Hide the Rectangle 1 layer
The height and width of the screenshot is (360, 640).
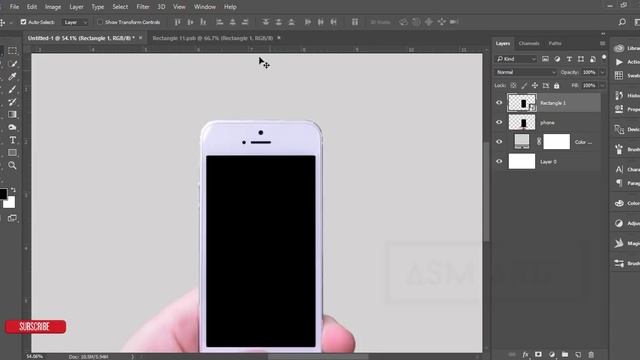point(499,103)
